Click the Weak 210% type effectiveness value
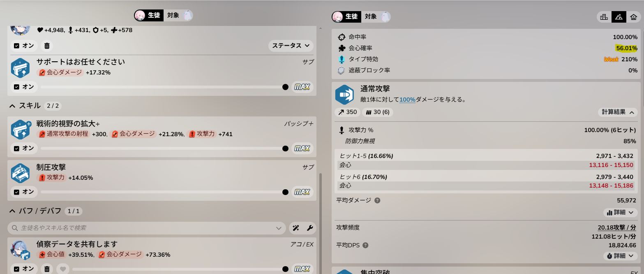Viewport: 644px width, 274px height. click(x=621, y=59)
